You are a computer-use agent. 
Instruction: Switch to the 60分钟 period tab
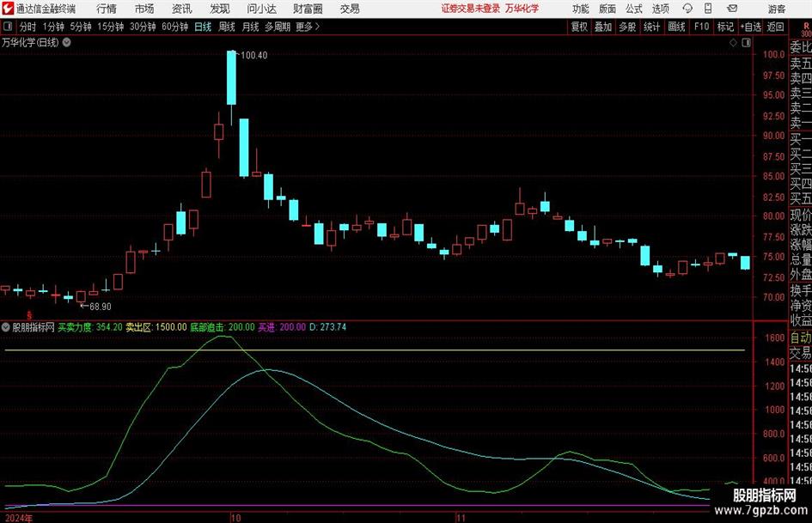pos(174,27)
